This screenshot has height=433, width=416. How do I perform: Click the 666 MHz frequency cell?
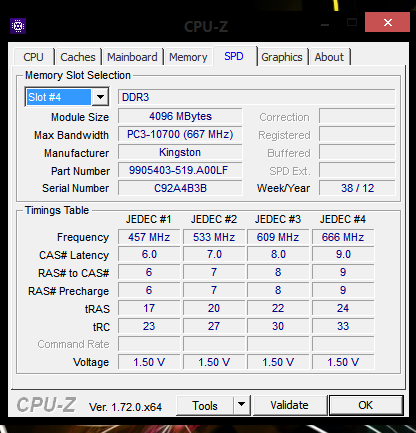click(343, 237)
